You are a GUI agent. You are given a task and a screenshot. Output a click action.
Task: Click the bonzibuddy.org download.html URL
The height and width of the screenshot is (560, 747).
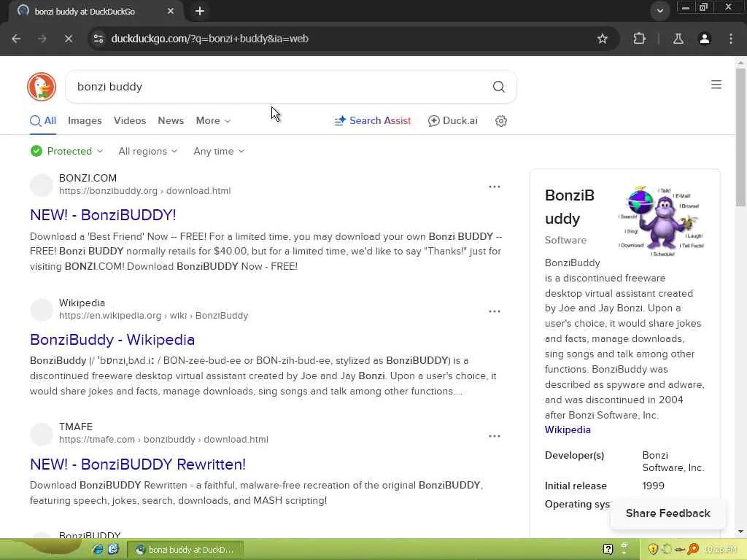click(x=145, y=190)
